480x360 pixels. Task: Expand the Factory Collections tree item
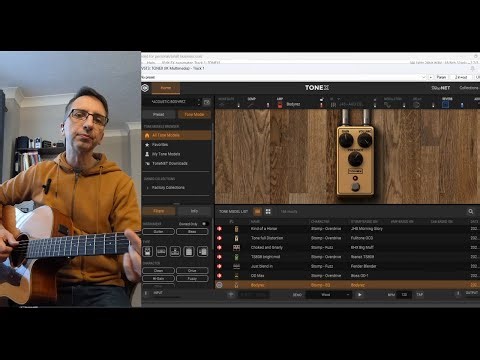(148, 188)
